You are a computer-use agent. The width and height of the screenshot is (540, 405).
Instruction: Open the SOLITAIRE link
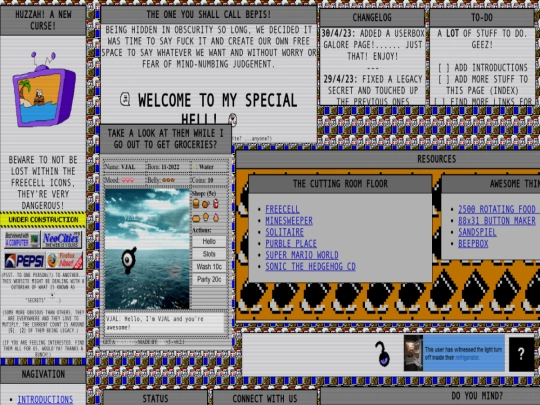point(284,232)
